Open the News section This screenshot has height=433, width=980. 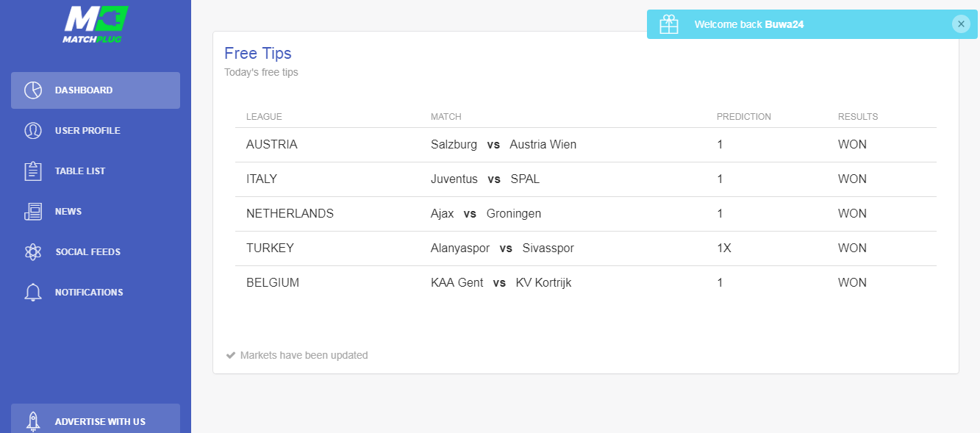click(96, 212)
